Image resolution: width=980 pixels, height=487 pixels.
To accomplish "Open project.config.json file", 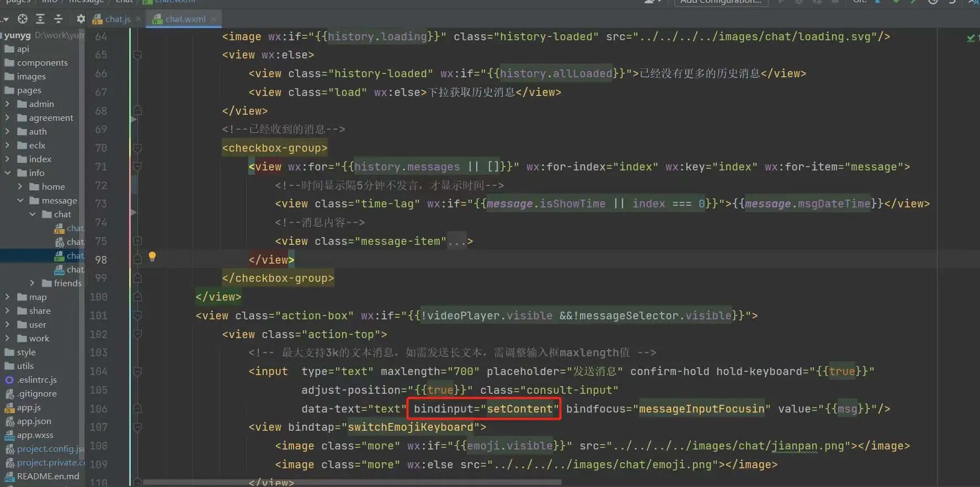I will tap(45, 448).
